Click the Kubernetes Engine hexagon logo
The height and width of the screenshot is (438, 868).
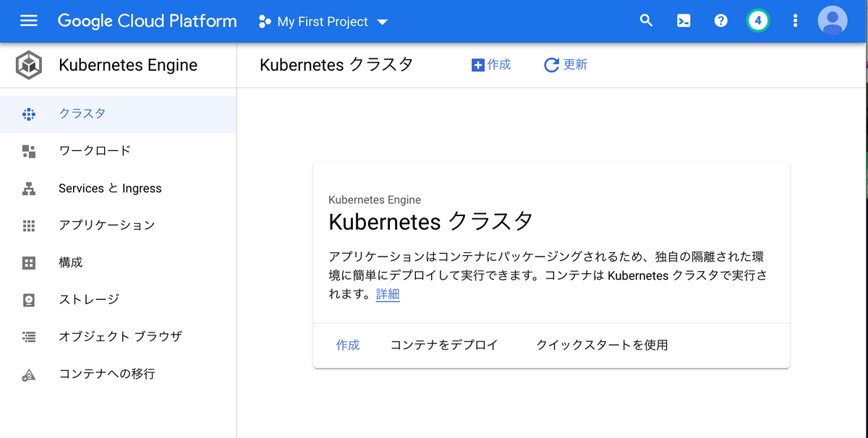pos(29,65)
